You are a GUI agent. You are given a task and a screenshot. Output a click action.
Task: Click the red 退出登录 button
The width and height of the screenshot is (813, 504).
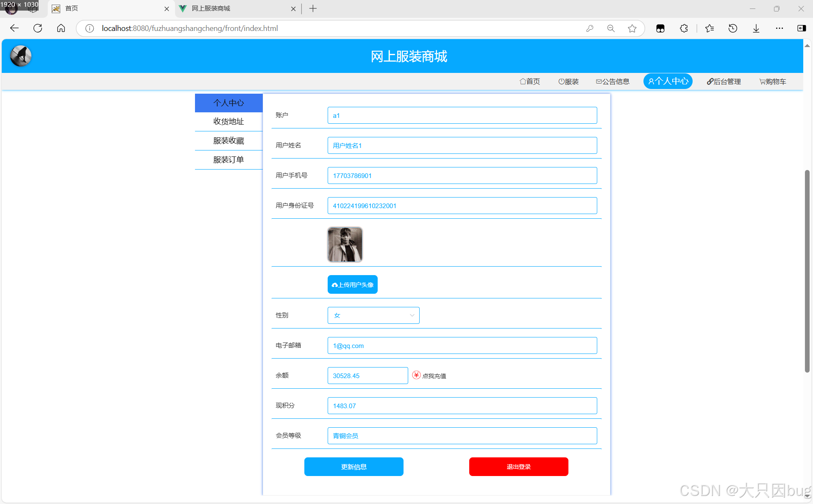coord(519,467)
